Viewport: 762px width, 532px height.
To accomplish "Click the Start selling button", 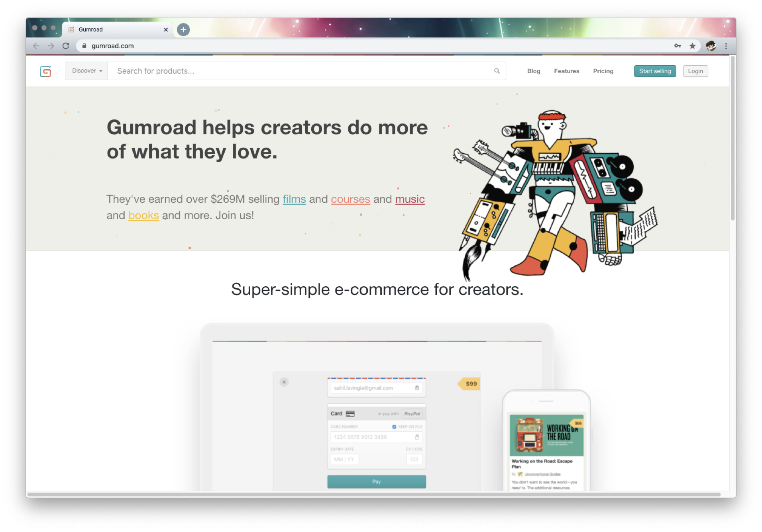I will tap(655, 71).
